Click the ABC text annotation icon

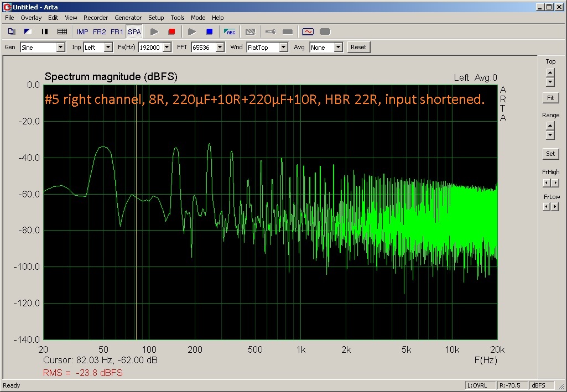(x=230, y=32)
